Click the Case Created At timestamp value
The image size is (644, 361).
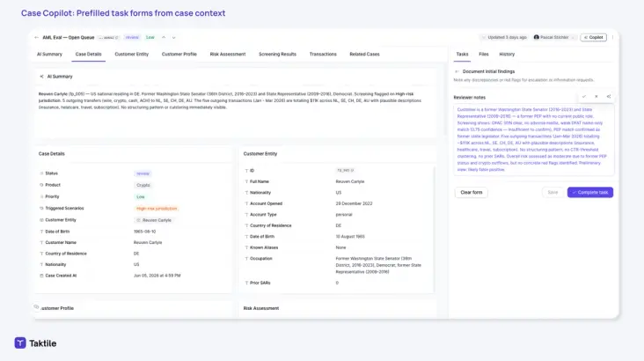(157, 276)
